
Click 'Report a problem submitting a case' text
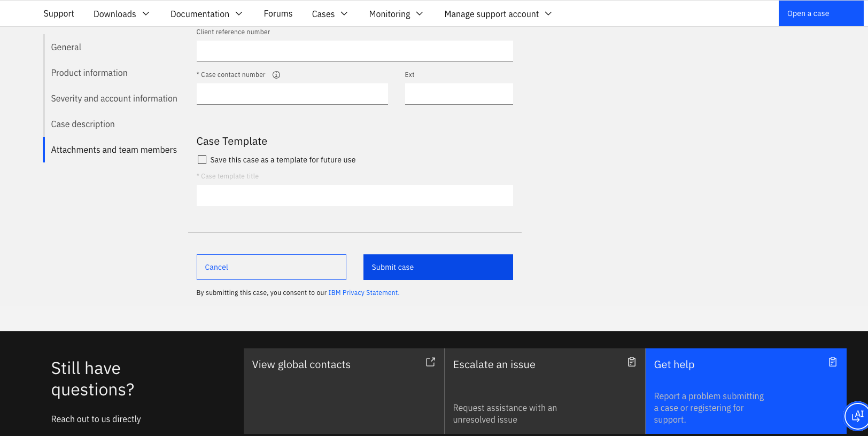(709, 408)
